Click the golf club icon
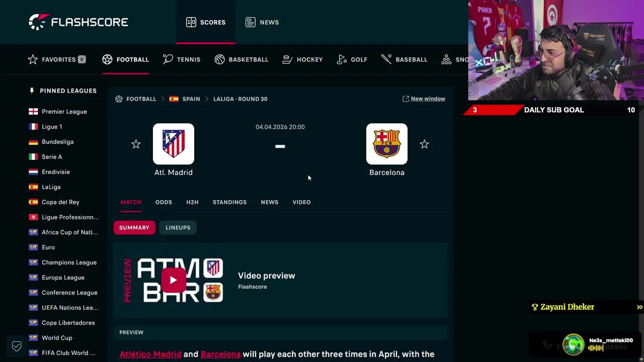The image size is (644, 362). [x=342, y=59]
